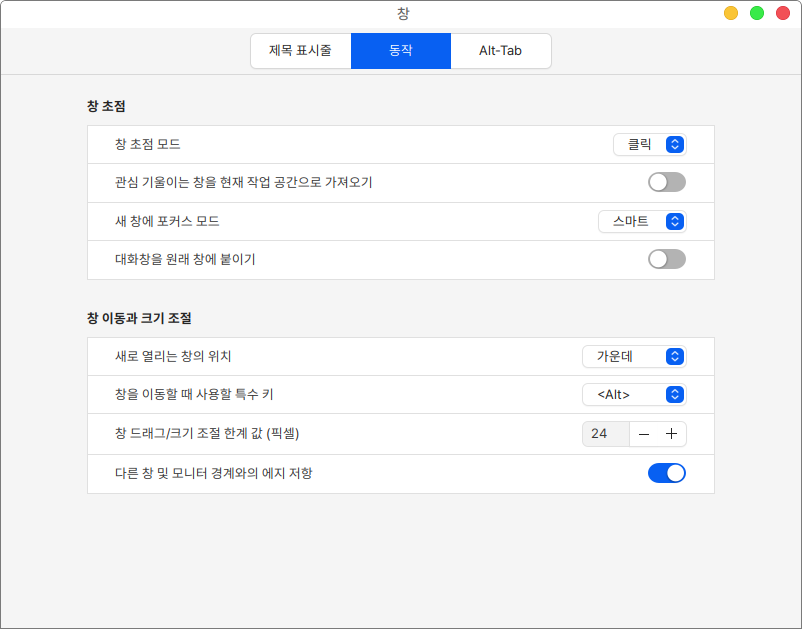
Task: Expand the 새 창에 포커스 모드 dropdown showing 스마트
Action: [642, 221]
